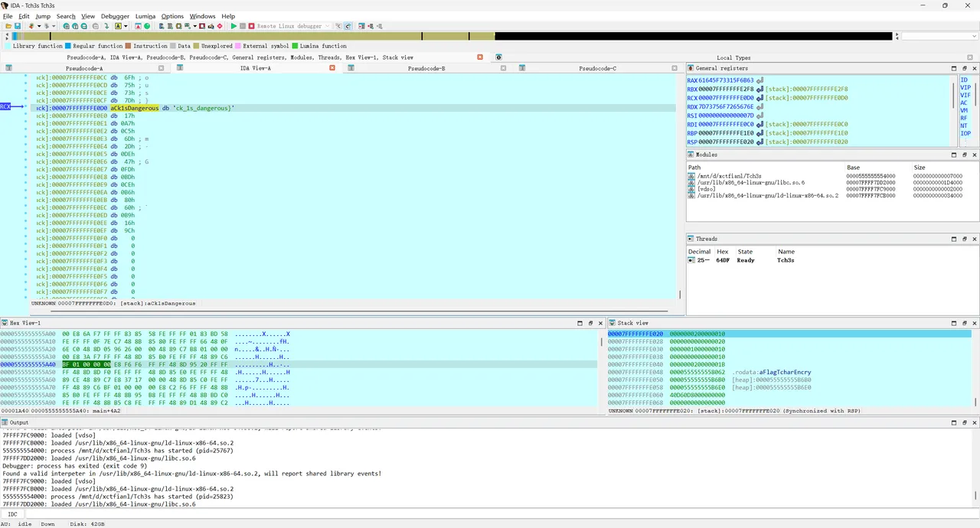This screenshot has width=980, height=528.
Task: Click the green Start process play button
Action: (x=234, y=26)
